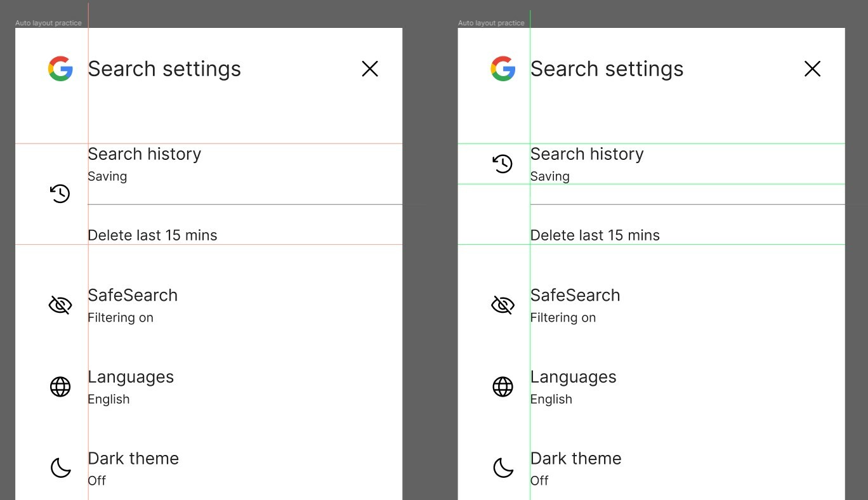The height and width of the screenshot is (500, 868).
Task: Click the Google logo in the right frame
Action: click(503, 69)
